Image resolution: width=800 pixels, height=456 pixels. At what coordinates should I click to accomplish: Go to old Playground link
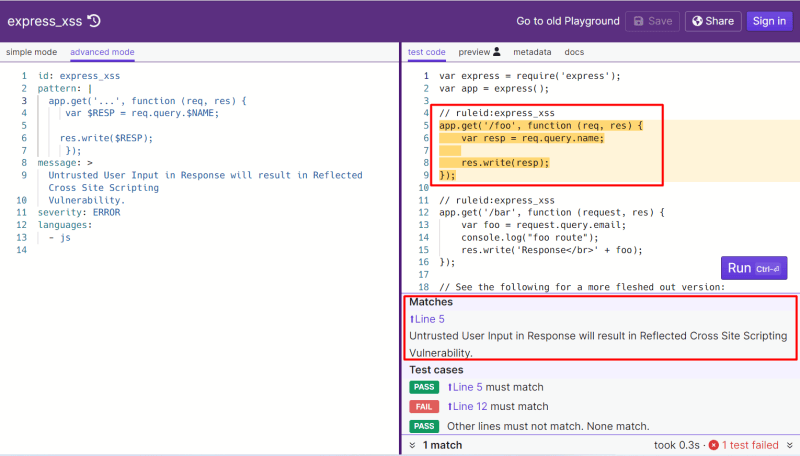pyautogui.click(x=567, y=21)
